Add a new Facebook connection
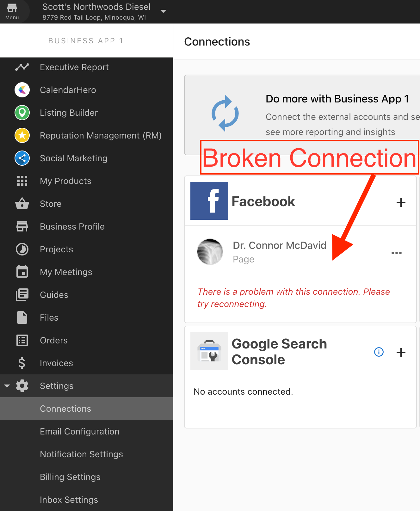Image resolution: width=420 pixels, height=511 pixels. point(401,202)
